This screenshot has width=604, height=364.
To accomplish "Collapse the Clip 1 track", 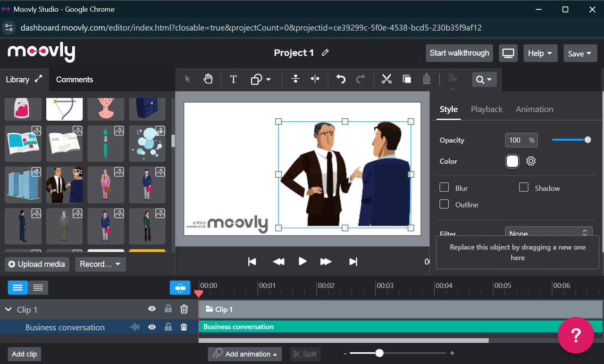I will [8, 309].
